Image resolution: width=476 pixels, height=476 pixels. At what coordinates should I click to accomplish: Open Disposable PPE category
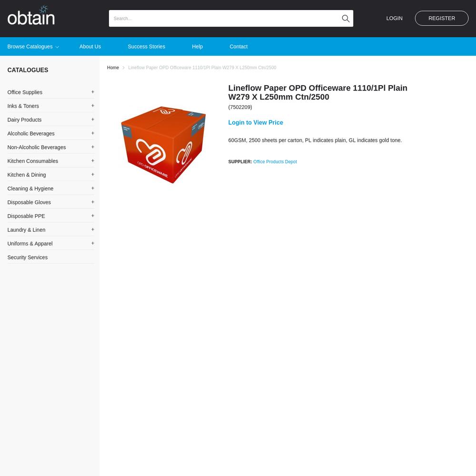[26, 216]
